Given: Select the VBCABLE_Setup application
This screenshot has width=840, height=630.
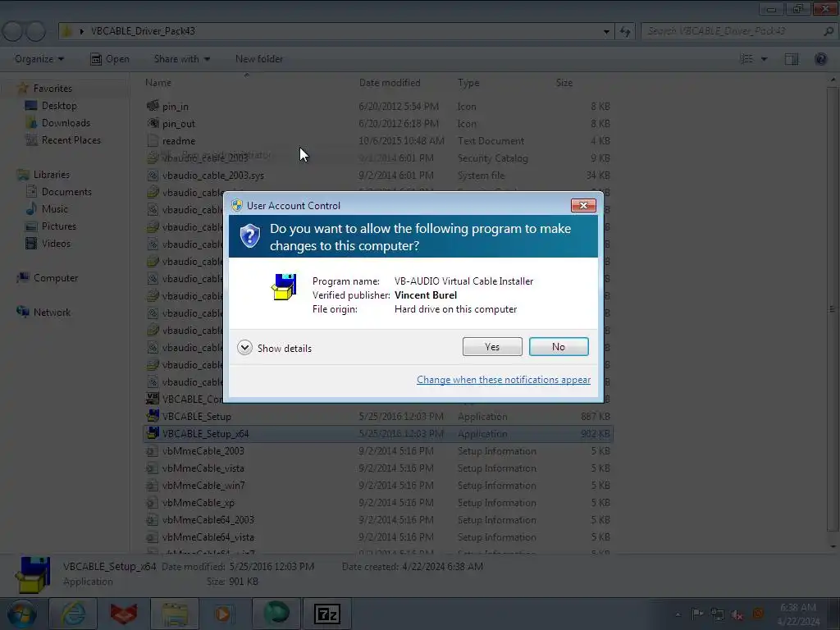Looking at the screenshot, I should (x=377, y=416).
